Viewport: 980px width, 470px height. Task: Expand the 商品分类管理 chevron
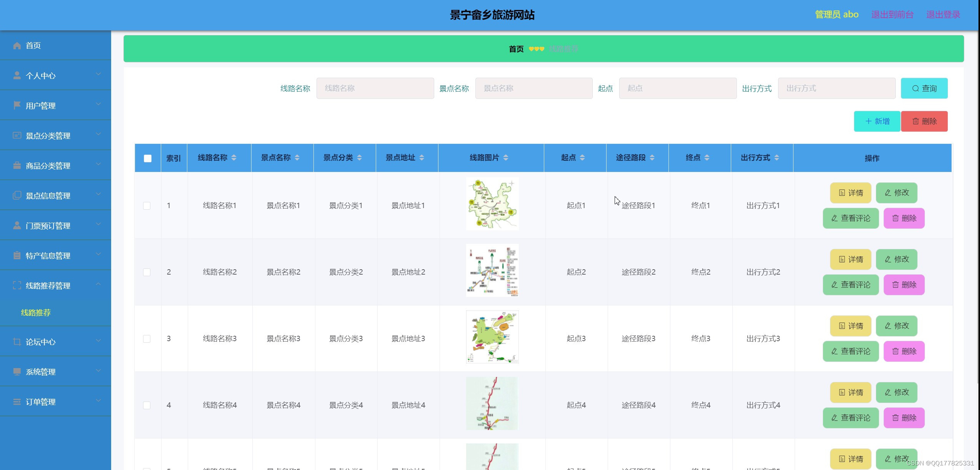point(98,164)
